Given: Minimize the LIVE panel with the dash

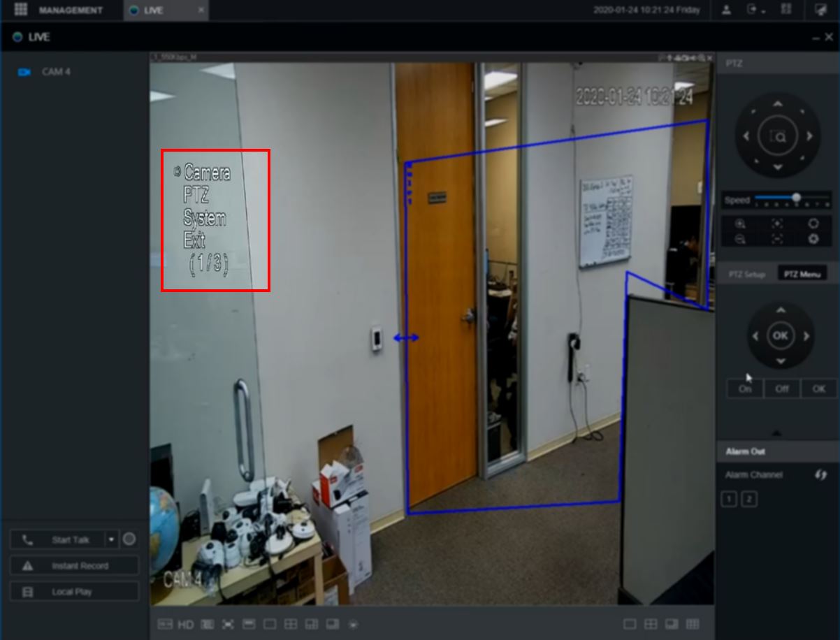Looking at the screenshot, I should (816, 38).
